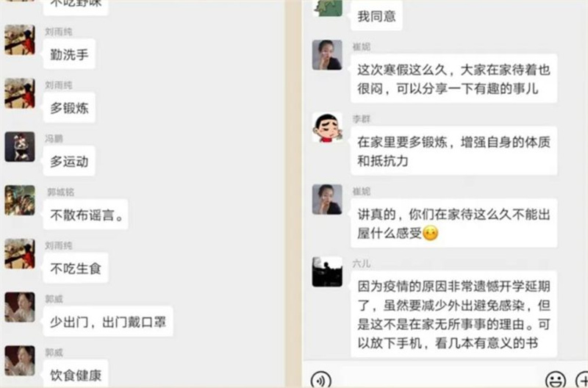Tap 在家里要多锻炼 message from 李群
This screenshot has height=388, width=588.
click(x=453, y=151)
